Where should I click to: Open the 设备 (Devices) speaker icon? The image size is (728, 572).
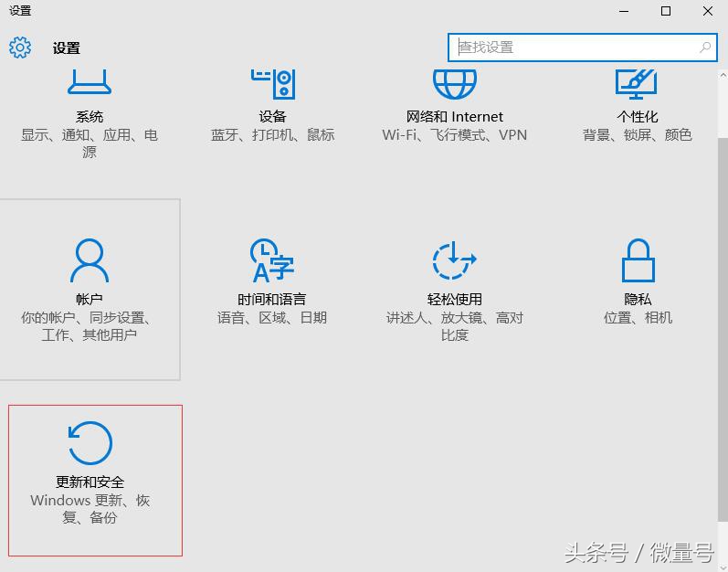[x=273, y=84]
